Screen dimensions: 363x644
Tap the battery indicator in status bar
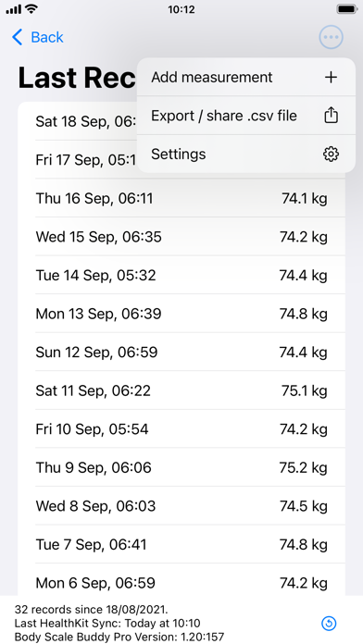point(347,8)
